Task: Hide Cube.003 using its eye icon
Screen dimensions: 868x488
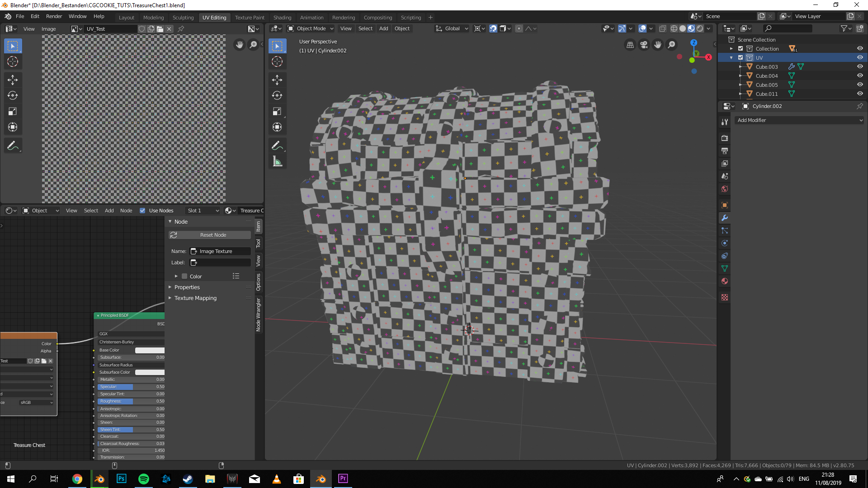Action: pos(860,66)
